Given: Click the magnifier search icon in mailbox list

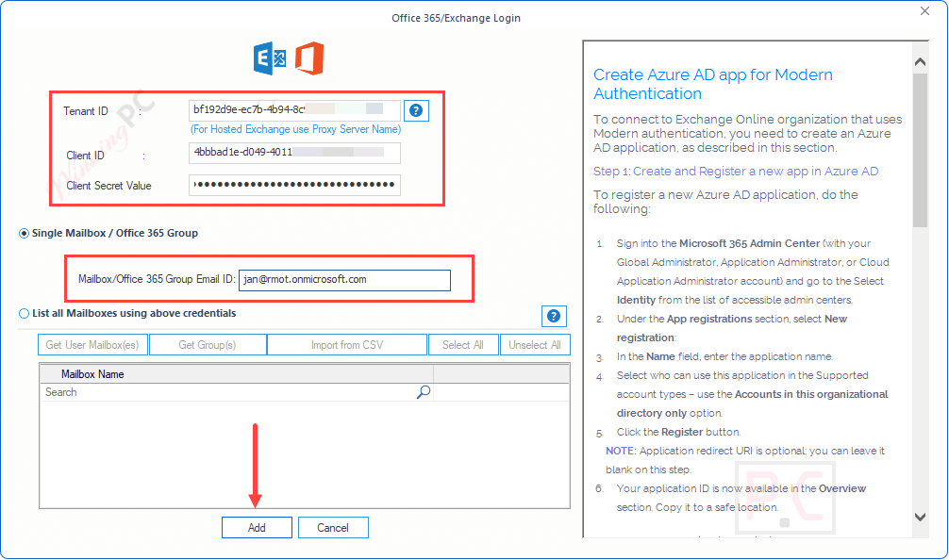Looking at the screenshot, I should 424,392.
